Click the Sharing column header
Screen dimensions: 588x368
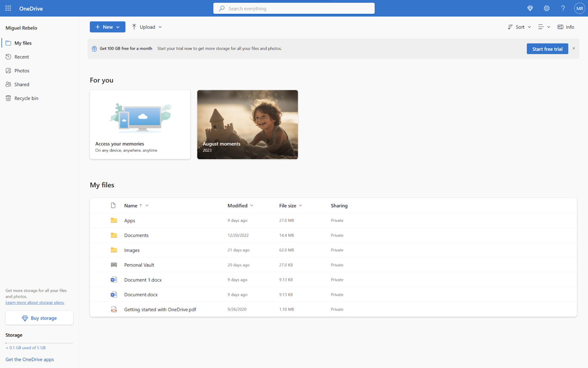click(x=339, y=206)
